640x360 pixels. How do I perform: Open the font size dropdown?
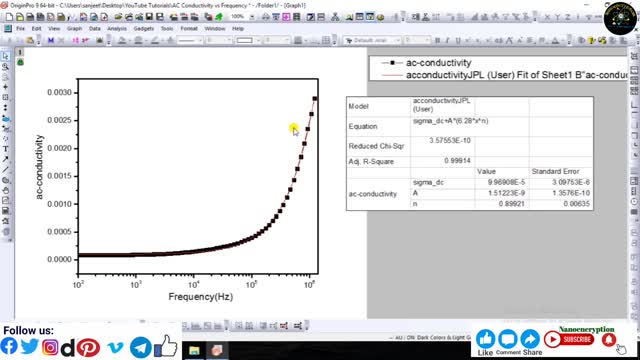pyautogui.click(x=427, y=40)
